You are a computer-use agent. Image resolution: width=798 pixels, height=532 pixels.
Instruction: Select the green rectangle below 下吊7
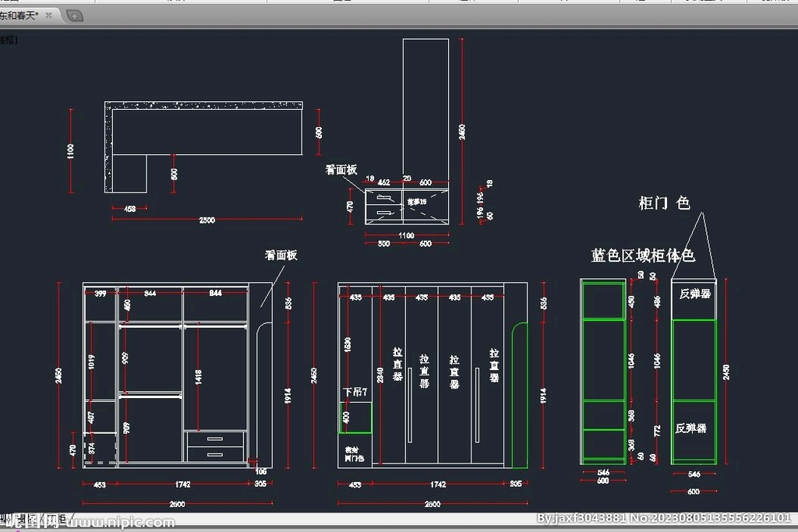[x=355, y=417]
